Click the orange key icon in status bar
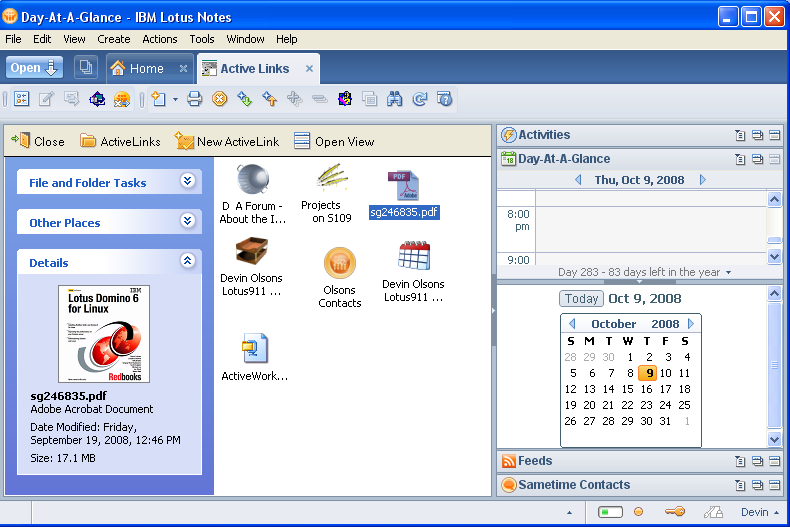 coord(675,512)
